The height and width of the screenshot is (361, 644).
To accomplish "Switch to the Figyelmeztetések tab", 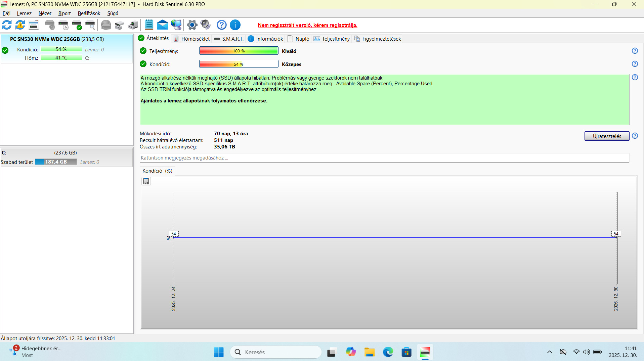I will [378, 39].
